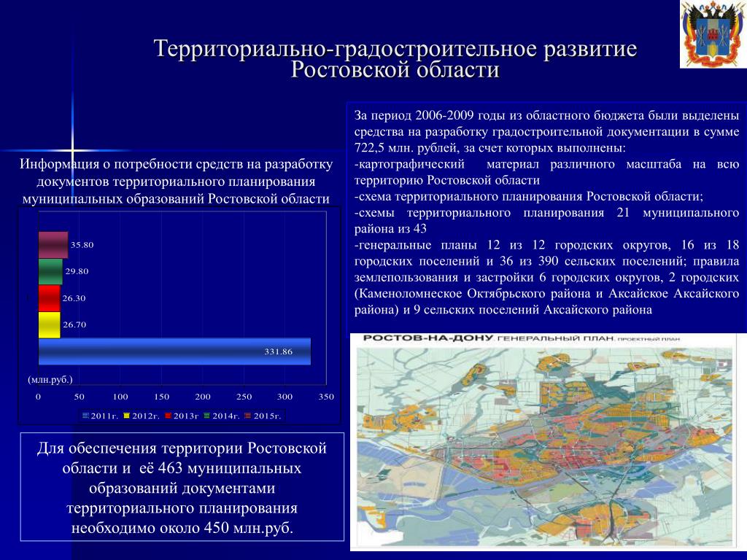Viewport: 747px width, 560px height.
Task: Click the '2012г.' legend swatch
Action: 127,416
